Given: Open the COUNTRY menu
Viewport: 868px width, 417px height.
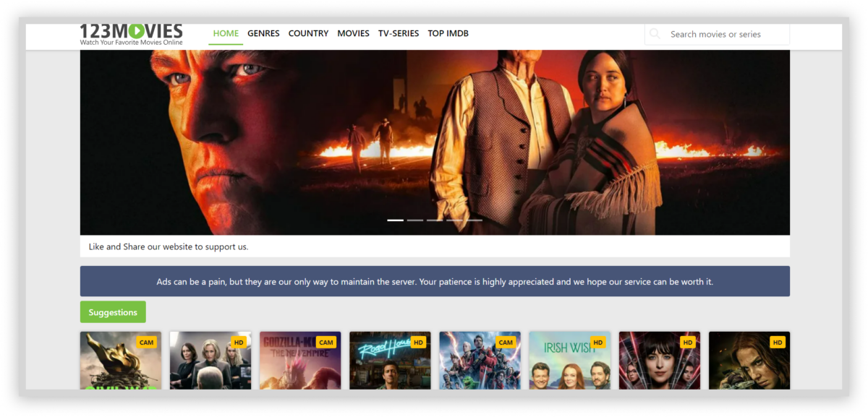Looking at the screenshot, I should pos(308,33).
